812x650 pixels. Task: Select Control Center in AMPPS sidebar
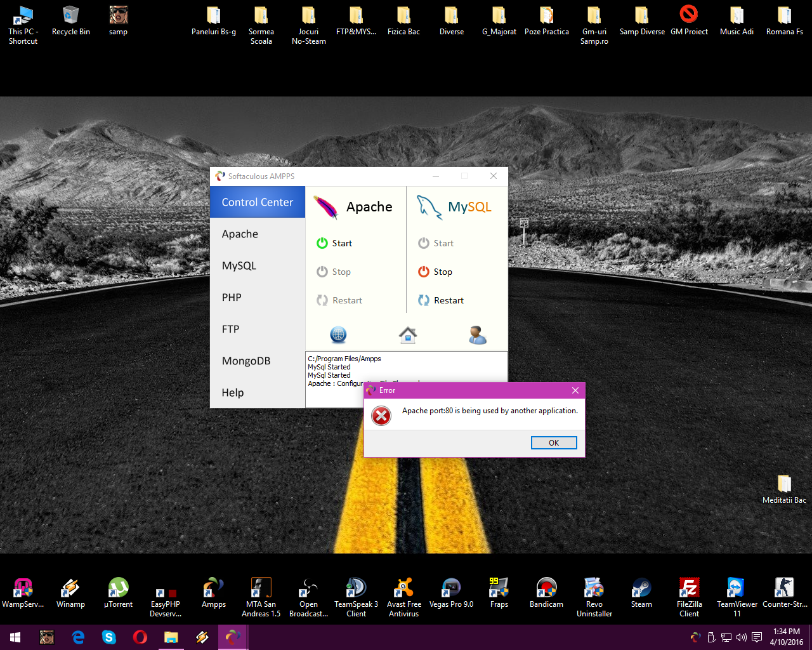258,202
